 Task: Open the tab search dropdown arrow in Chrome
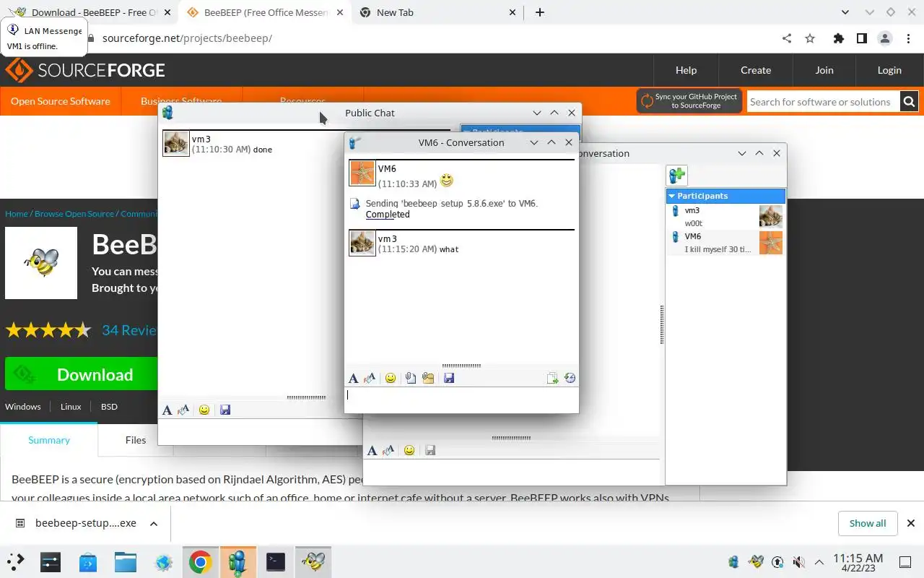[845, 12]
